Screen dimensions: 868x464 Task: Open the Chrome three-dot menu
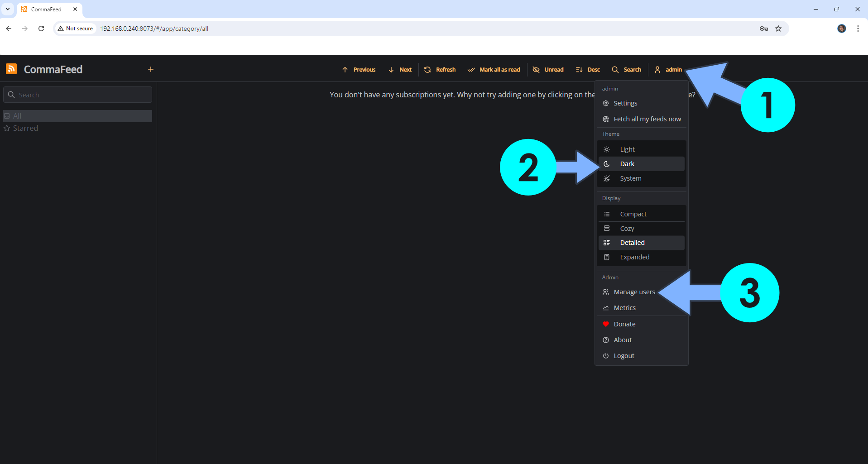click(858, 29)
